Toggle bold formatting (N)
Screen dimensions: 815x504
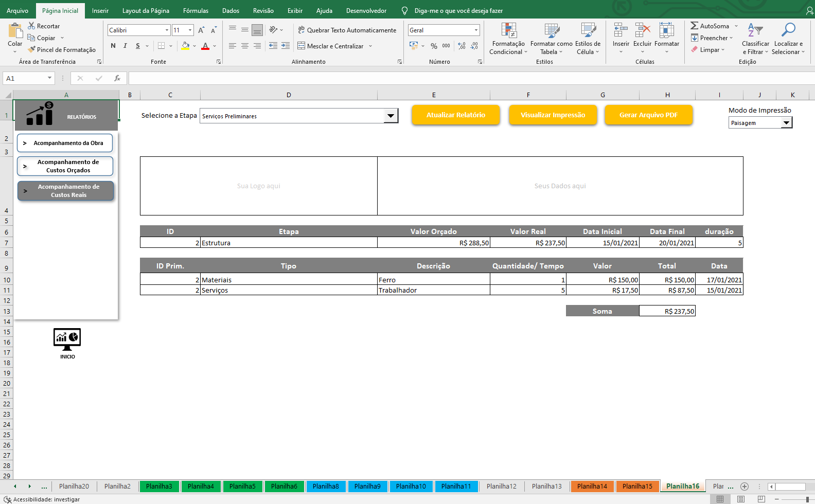click(113, 46)
